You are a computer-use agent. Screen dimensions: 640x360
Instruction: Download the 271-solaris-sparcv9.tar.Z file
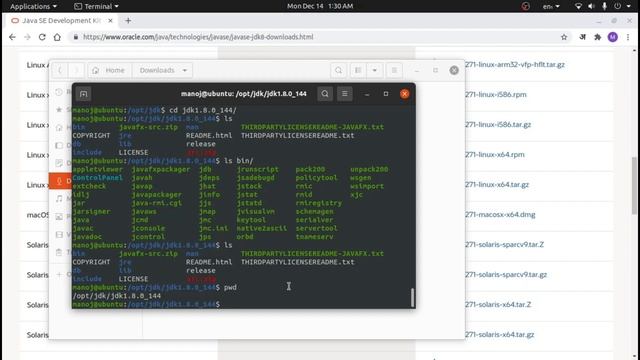[505, 244]
